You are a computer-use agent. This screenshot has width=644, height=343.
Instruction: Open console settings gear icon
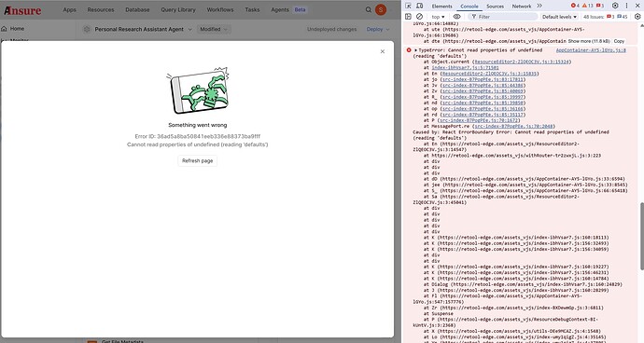637,17
